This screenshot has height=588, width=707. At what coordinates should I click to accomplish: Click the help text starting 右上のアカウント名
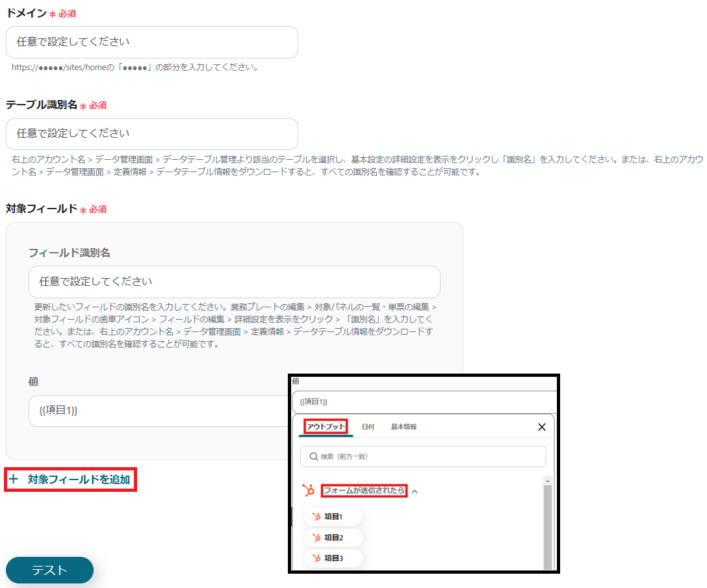(x=357, y=166)
